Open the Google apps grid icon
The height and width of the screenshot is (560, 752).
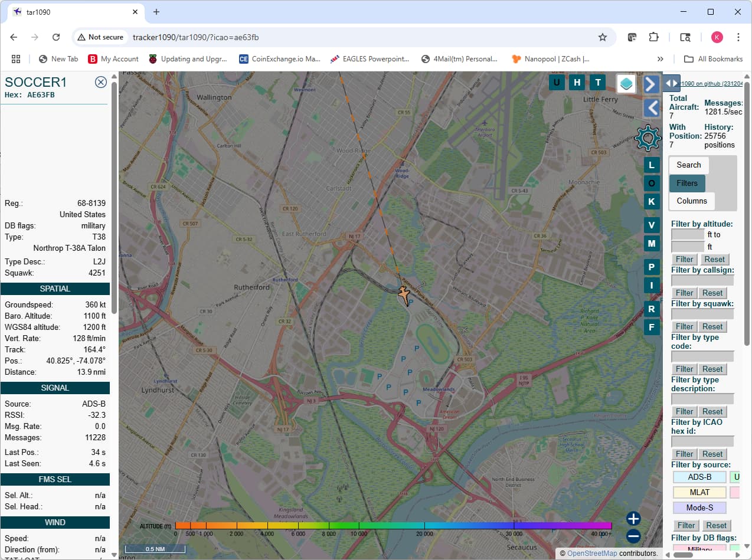(x=16, y=59)
